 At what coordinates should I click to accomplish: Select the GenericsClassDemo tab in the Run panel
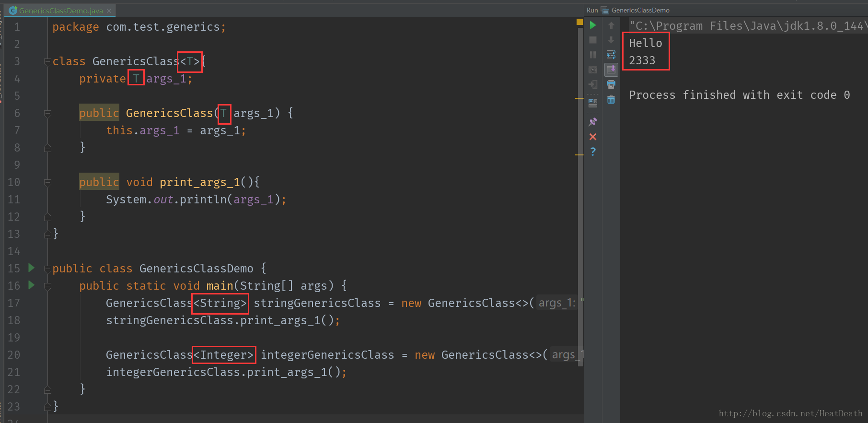click(636, 10)
